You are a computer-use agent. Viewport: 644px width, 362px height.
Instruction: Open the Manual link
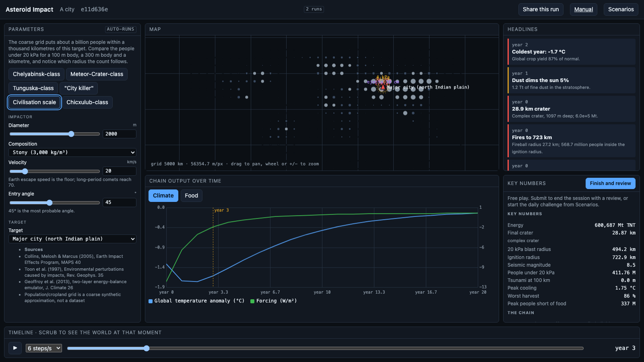(584, 9)
